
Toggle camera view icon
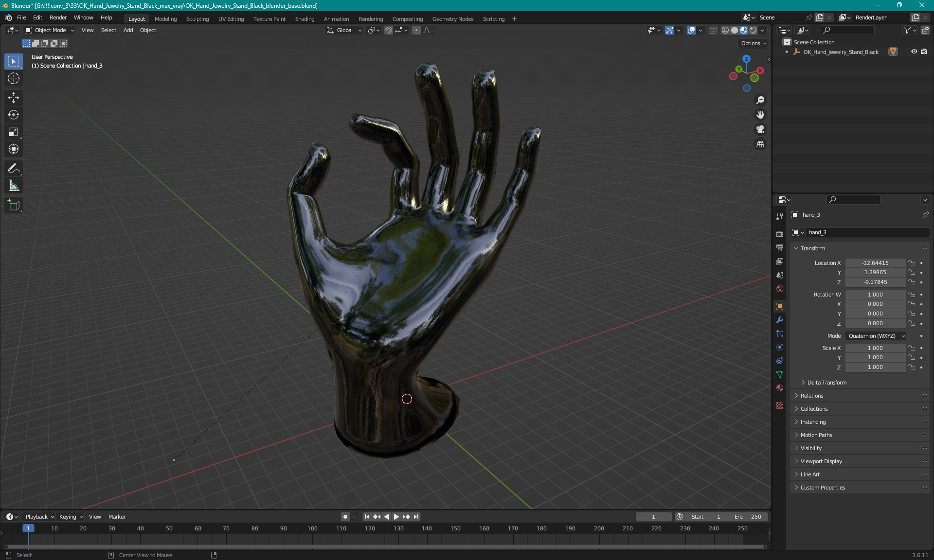(x=760, y=129)
